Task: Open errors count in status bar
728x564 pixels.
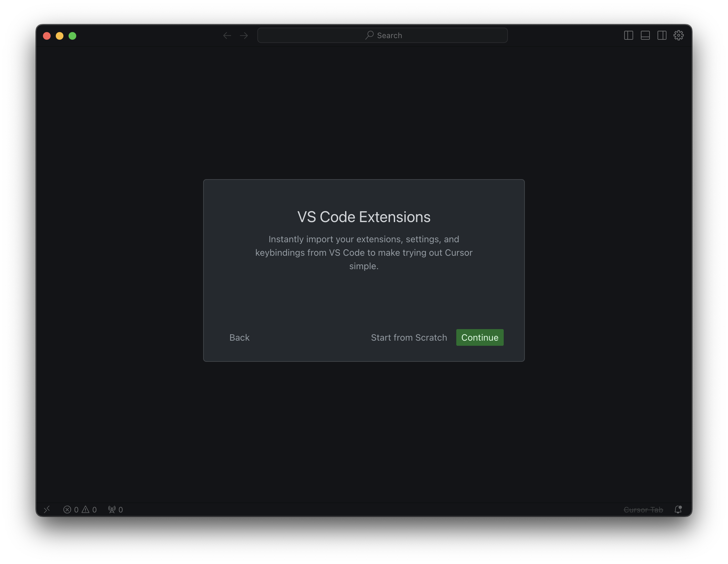Action: (x=71, y=509)
